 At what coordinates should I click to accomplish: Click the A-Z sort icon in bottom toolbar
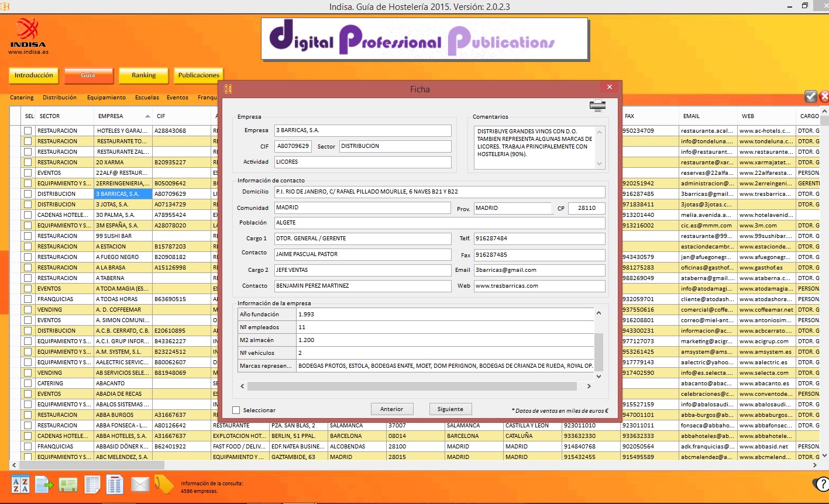click(20, 484)
